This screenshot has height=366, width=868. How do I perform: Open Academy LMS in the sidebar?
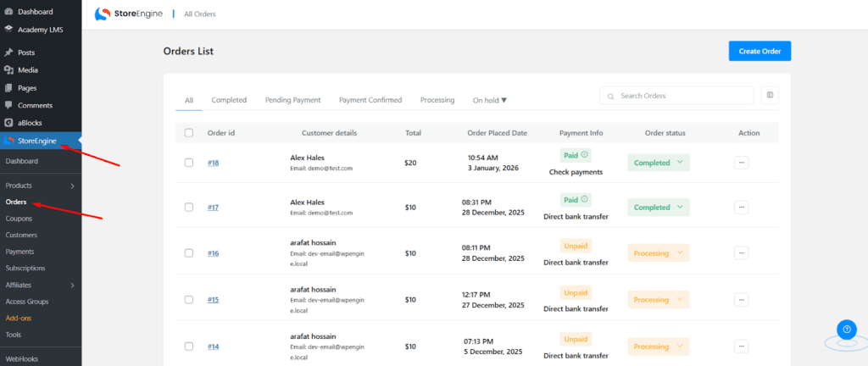pos(40,30)
